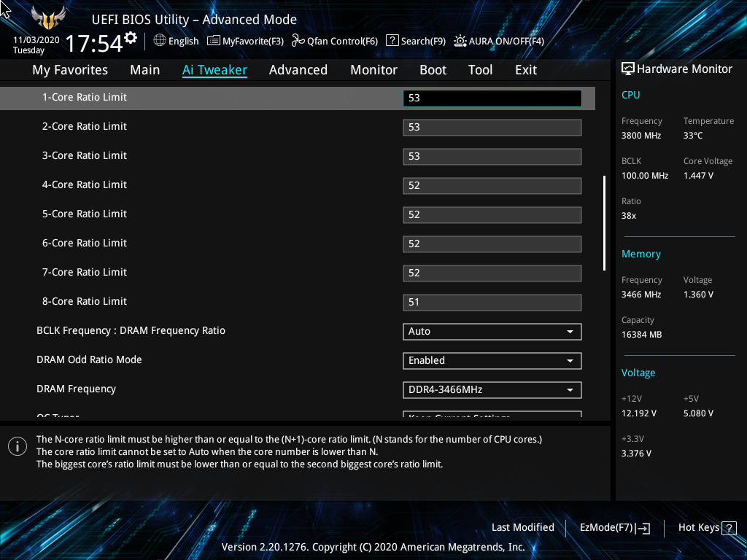The width and height of the screenshot is (747, 560).
Task: Open DRAM Odd Ratio Mode dropdown
Action: (x=492, y=360)
